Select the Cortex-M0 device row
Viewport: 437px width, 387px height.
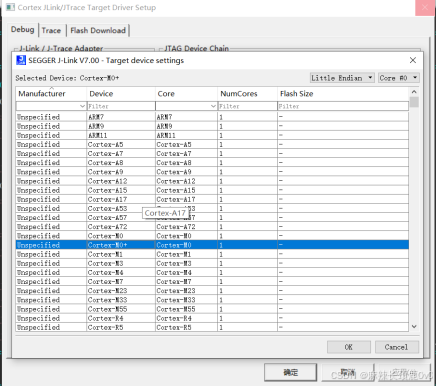(212, 236)
